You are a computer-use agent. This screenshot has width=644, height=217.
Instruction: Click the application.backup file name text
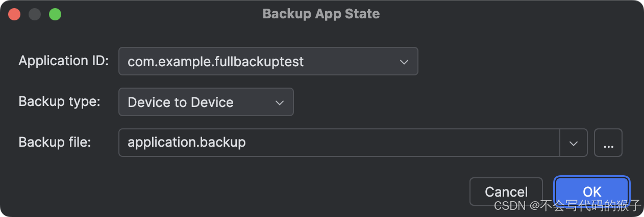pos(187,142)
